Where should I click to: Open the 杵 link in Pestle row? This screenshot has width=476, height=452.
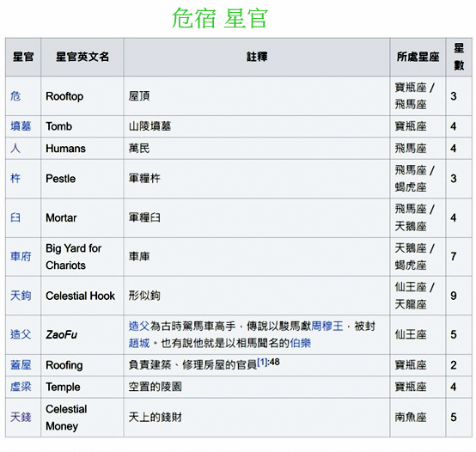pos(15,178)
